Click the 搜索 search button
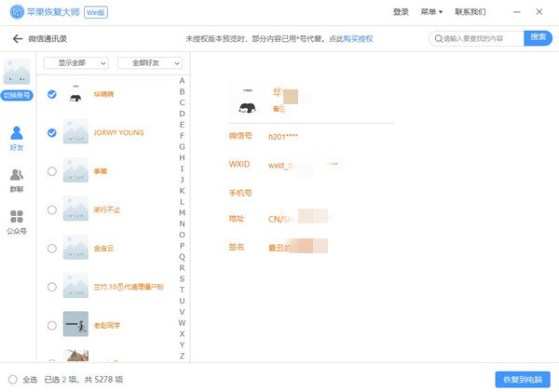Image resolution: width=559 pixels, height=392 pixels. pos(538,37)
